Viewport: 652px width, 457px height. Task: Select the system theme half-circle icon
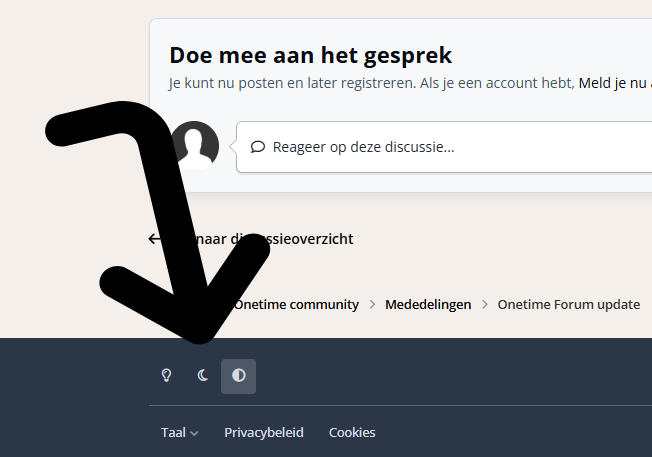point(238,376)
